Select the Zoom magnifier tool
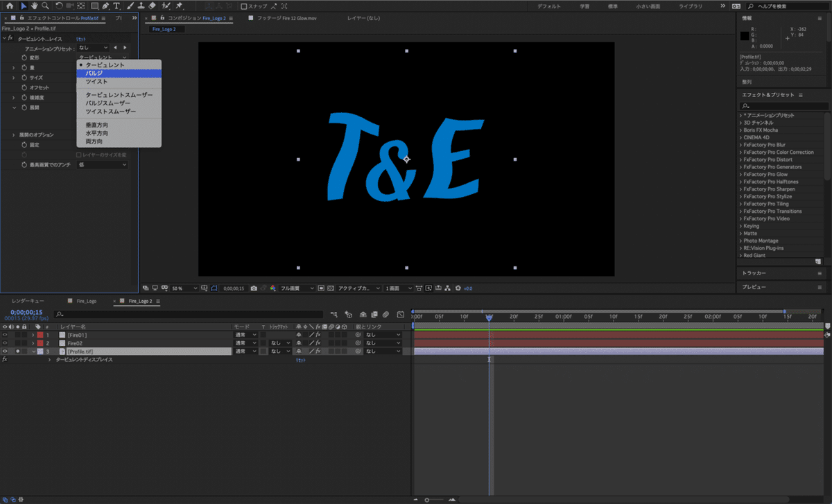The image size is (832, 504). (45, 6)
